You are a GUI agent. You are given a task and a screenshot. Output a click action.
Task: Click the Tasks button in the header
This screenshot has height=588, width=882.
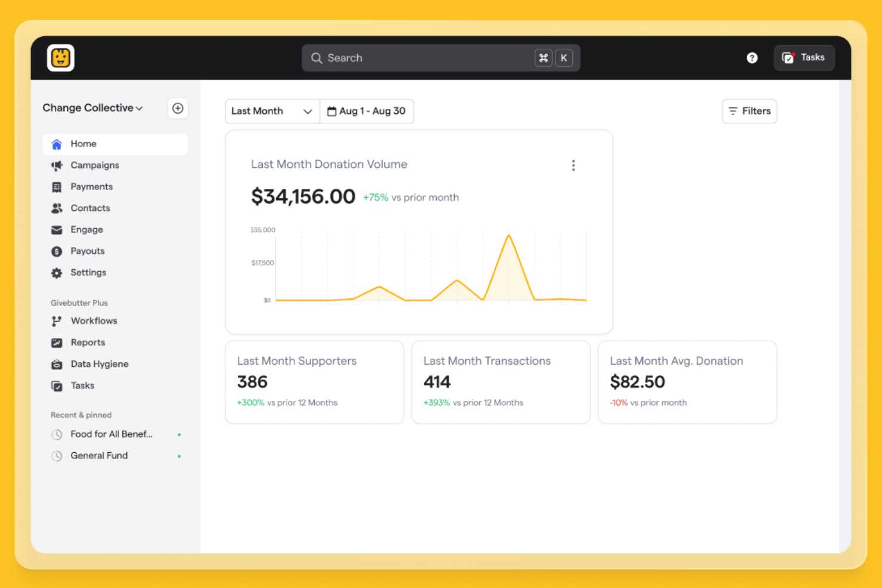[804, 57]
